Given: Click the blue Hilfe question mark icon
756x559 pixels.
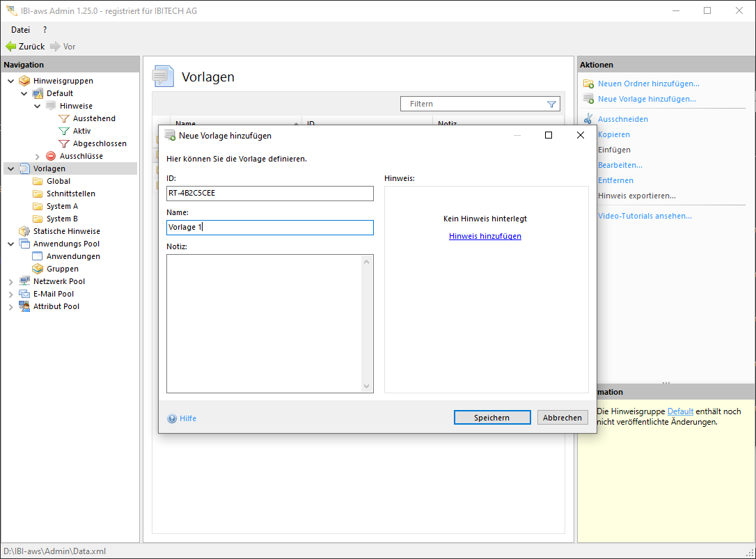Looking at the screenshot, I should coord(172,418).
